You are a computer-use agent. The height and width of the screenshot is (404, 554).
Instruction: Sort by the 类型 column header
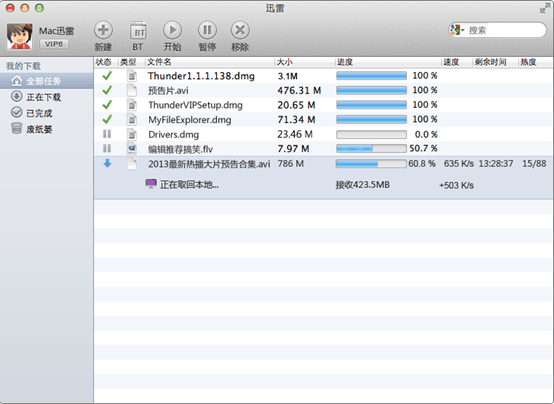click(x=128, y=62)
